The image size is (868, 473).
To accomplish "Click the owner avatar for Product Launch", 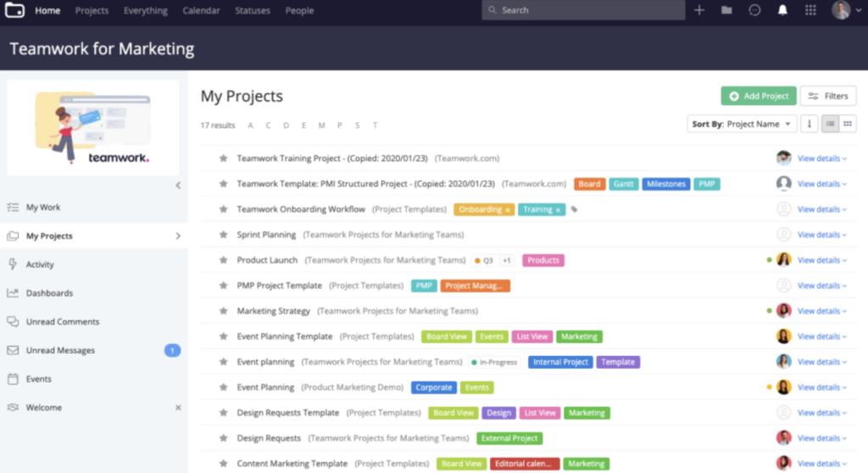I will [783, 259].
